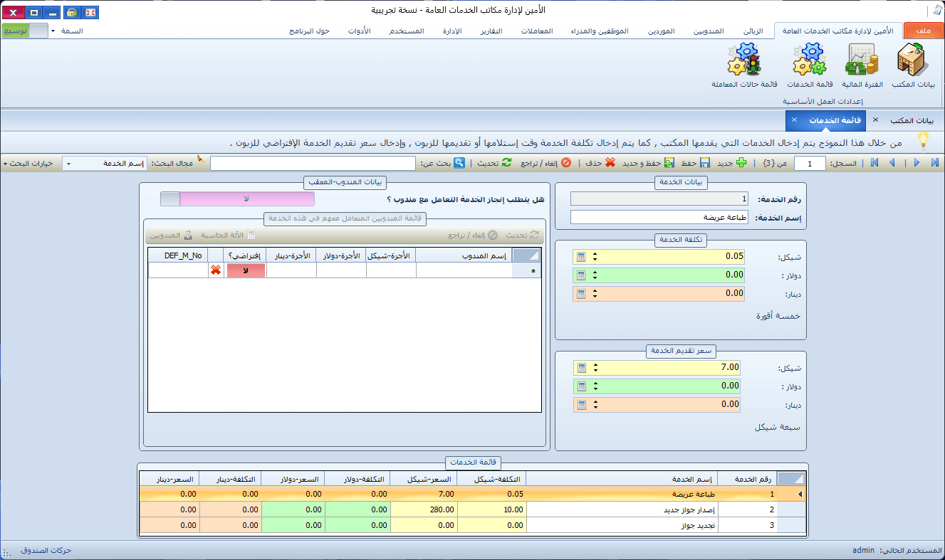Switch to the التقارير ribbon tab
This screenshot has width=945, height=560.
click(491, 31)
